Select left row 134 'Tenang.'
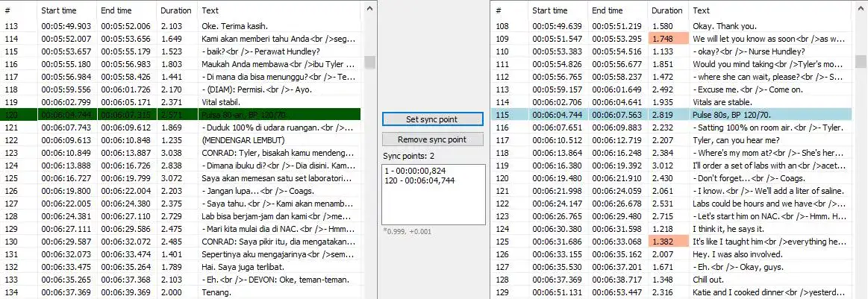Image resolution: width=868 pixels, height=299 pixels. point(181,292)
